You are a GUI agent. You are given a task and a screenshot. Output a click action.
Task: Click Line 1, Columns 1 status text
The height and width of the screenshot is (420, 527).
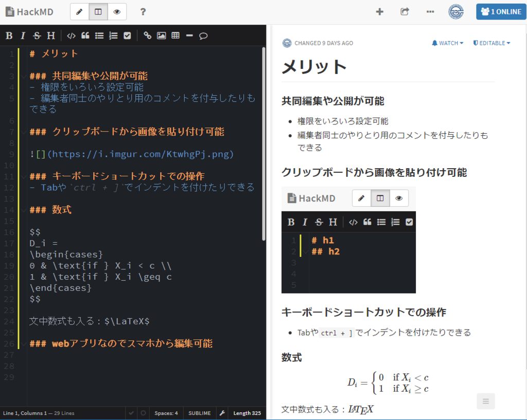(x=25, y=413)
